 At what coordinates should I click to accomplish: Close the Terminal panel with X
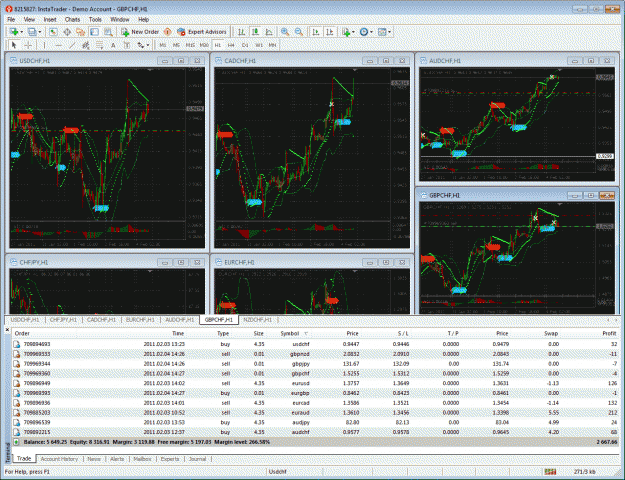click(x=7, y=330)
